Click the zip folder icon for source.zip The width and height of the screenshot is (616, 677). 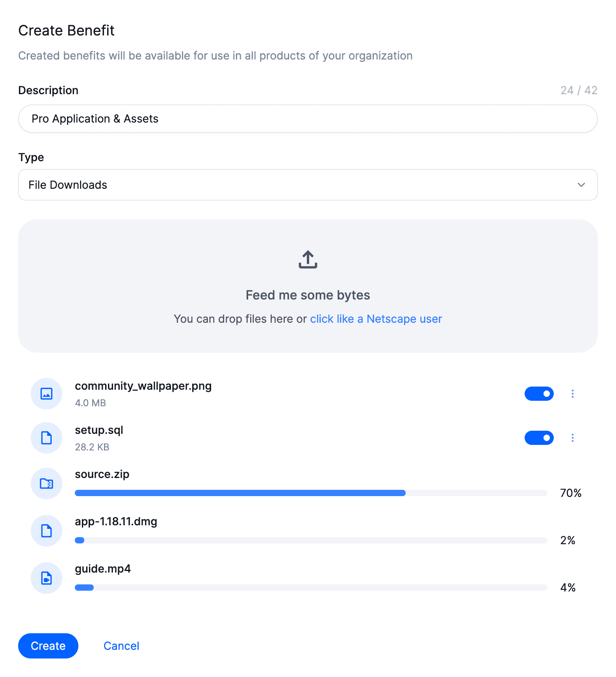[46, 484]
